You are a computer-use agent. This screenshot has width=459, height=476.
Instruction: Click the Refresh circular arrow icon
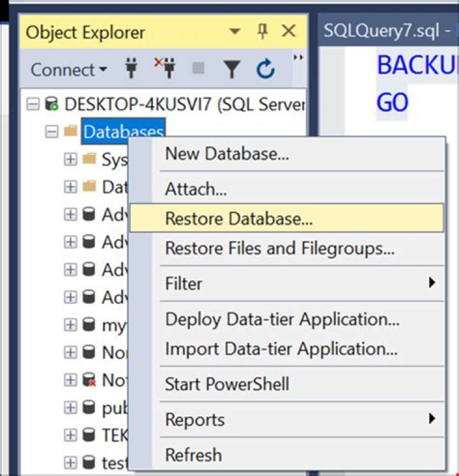point(265,69)
